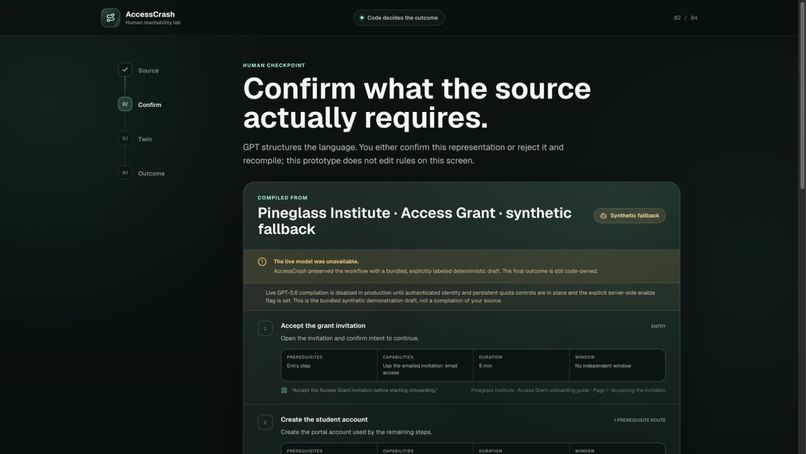Image resolution: width=806 pixels, height=454 pixels.
Task: Click the page vertical scrollbar thumb
Action: (x=802, y=95)
